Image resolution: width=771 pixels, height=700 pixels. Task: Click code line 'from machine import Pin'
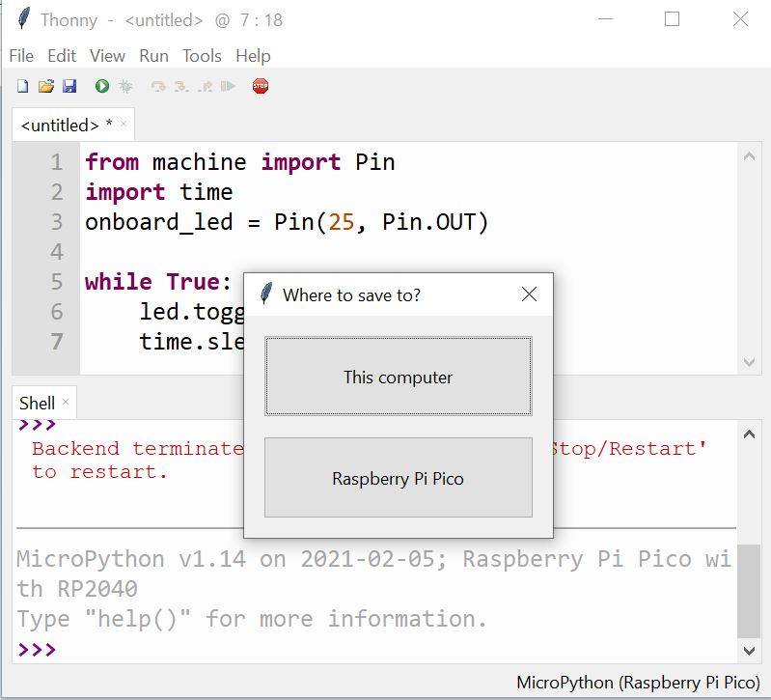coord(240,162)
